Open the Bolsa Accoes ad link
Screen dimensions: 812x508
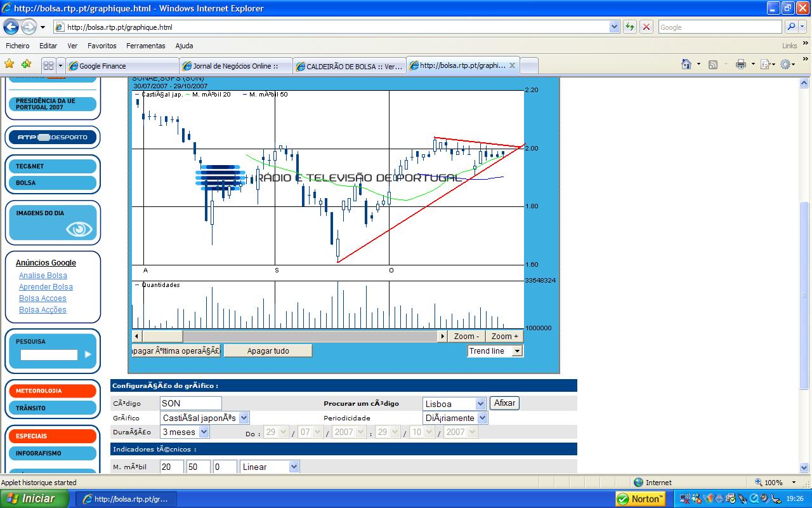pos(43,298)
